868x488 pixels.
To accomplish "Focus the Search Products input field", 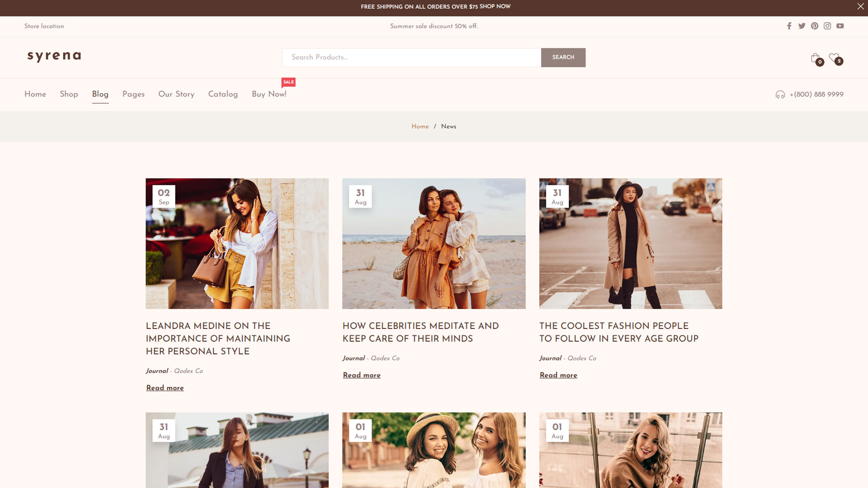I will click(411, 57).
